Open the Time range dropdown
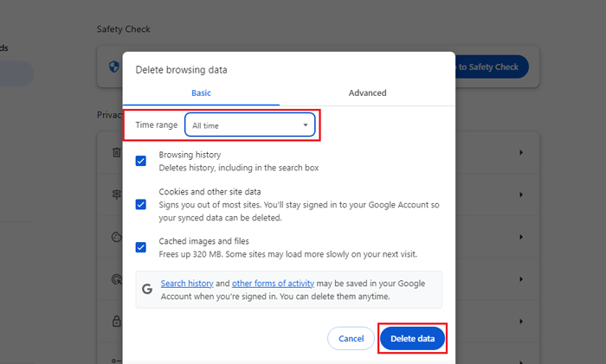 [x=249, y=125]
